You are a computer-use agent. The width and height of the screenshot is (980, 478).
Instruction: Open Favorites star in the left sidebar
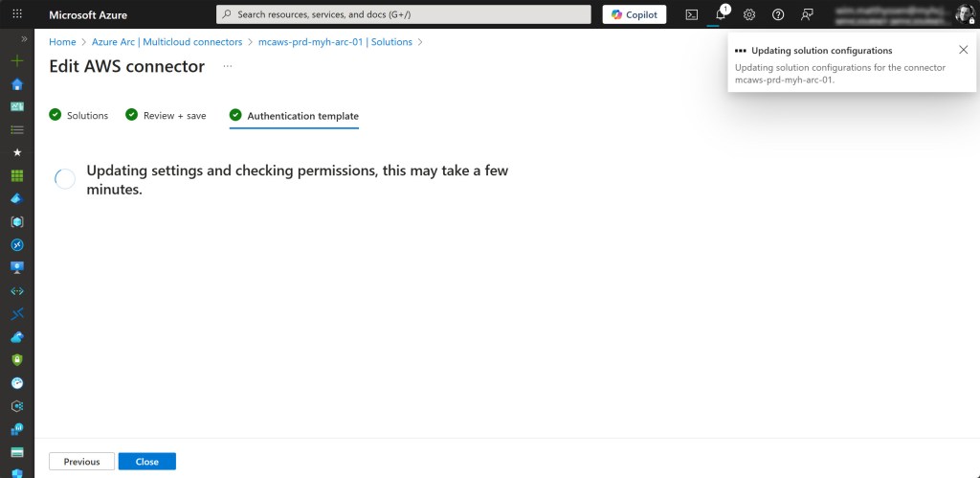click(16, 152)
